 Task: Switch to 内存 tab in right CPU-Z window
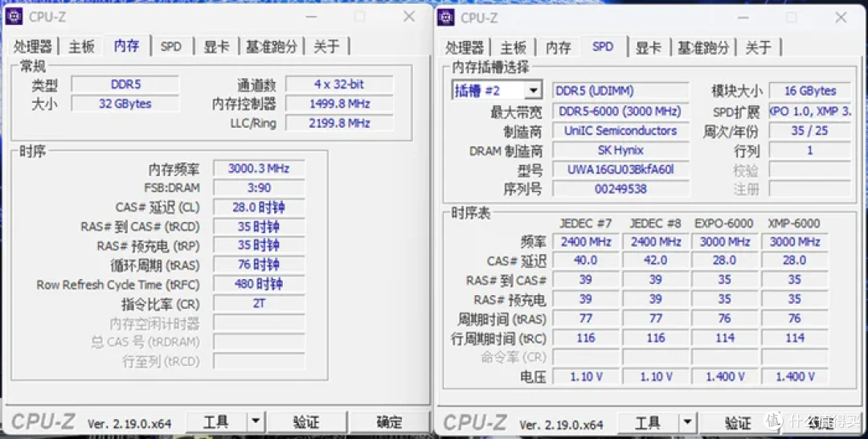point(558,47)
